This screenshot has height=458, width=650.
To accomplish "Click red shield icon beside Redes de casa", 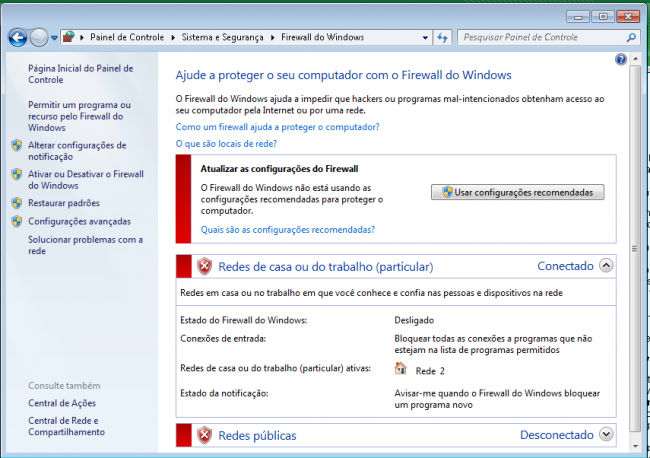I will point(204,266).
